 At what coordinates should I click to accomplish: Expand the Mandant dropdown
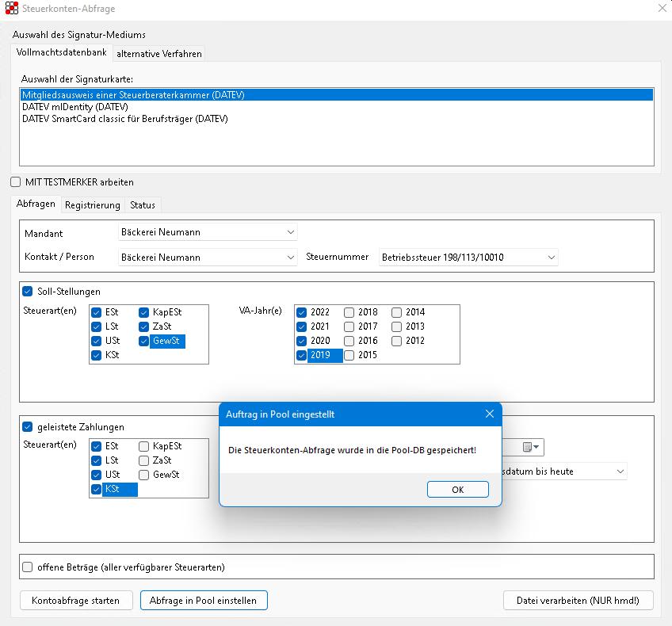[288, 232]
